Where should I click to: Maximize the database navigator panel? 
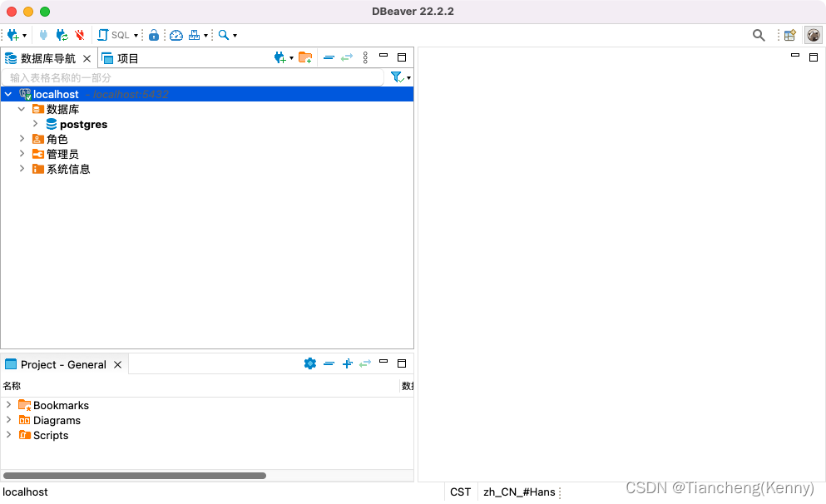click(x=402, y=57)
